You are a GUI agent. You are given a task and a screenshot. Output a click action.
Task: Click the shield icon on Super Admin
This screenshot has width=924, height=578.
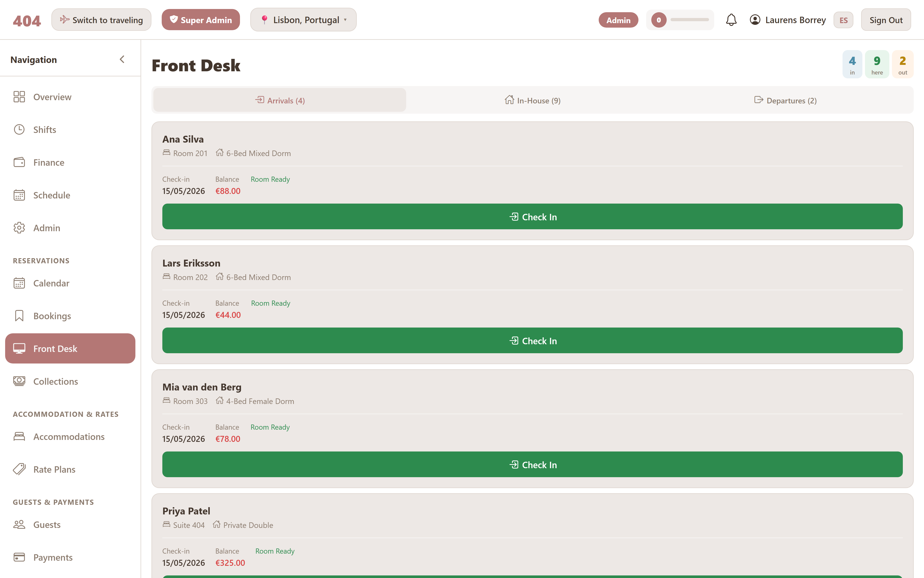pos(174,19)
